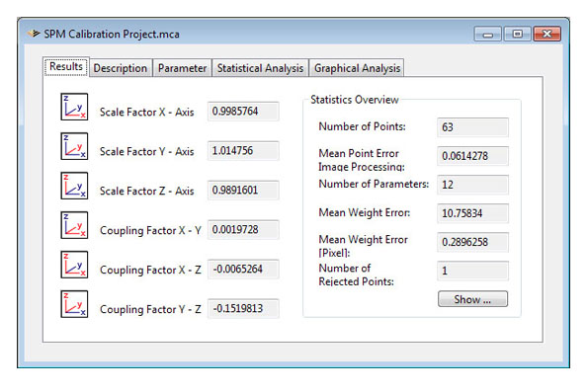The image size is (588, 392).
Task: Click the Mean Point Error field 0.0614278
Action: coord(473,156)
